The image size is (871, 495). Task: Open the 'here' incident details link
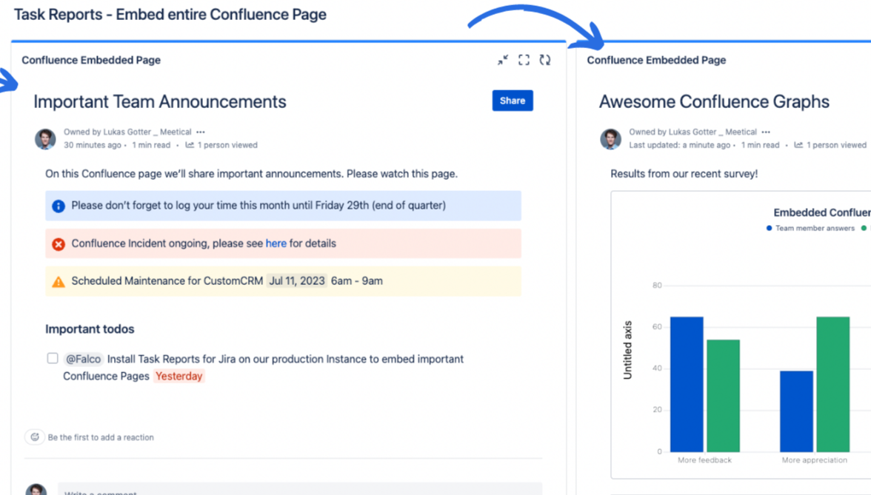pyautogui.click(x=276, y=243)
